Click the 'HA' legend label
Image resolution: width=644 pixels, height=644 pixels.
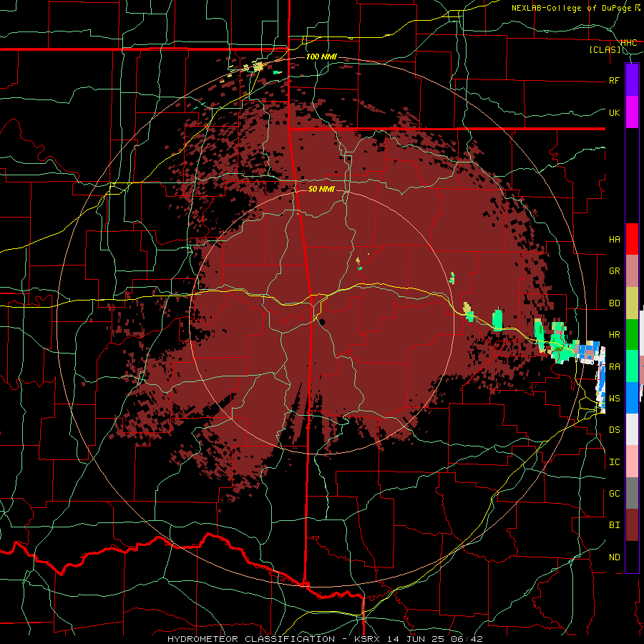pos(614,239)
